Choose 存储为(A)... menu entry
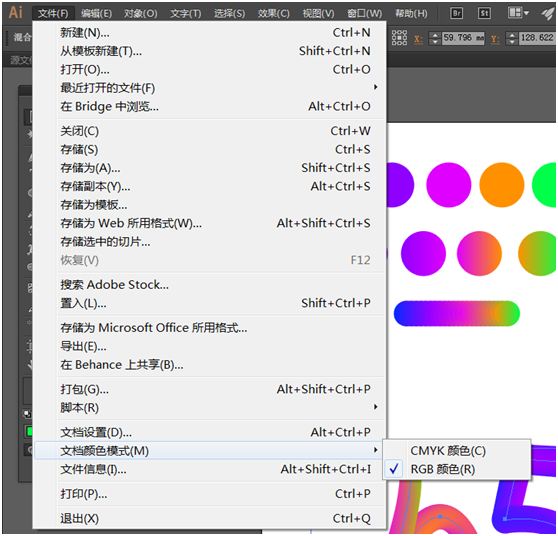This screenshot has height=536, width=558. pos(210,168)
